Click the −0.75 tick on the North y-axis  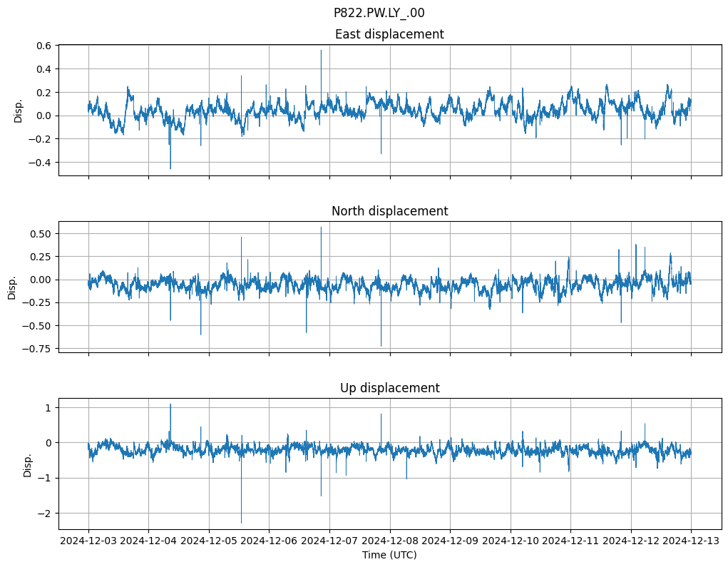pyautogui.click(x=36, y=349)
